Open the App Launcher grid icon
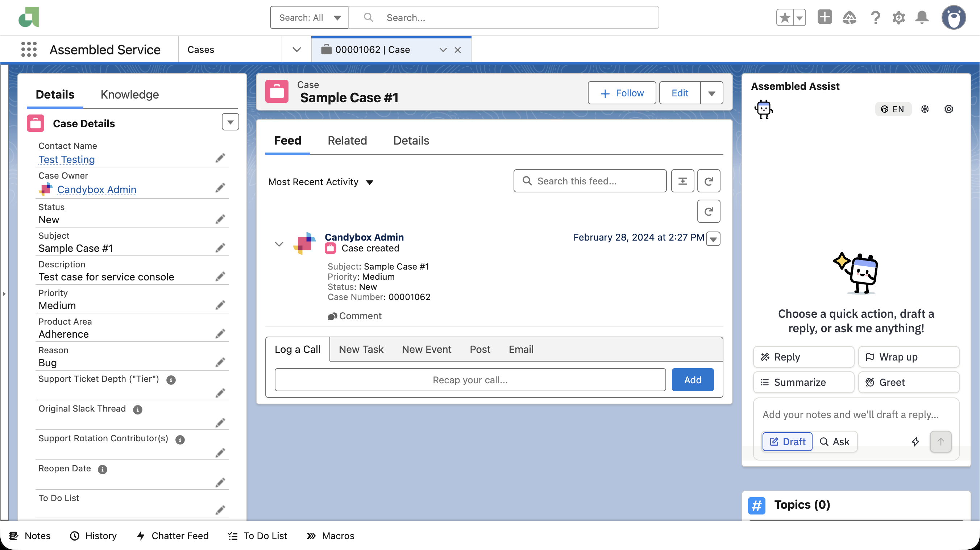This screenshot has width=980, height=550. (x=29, y=49)
